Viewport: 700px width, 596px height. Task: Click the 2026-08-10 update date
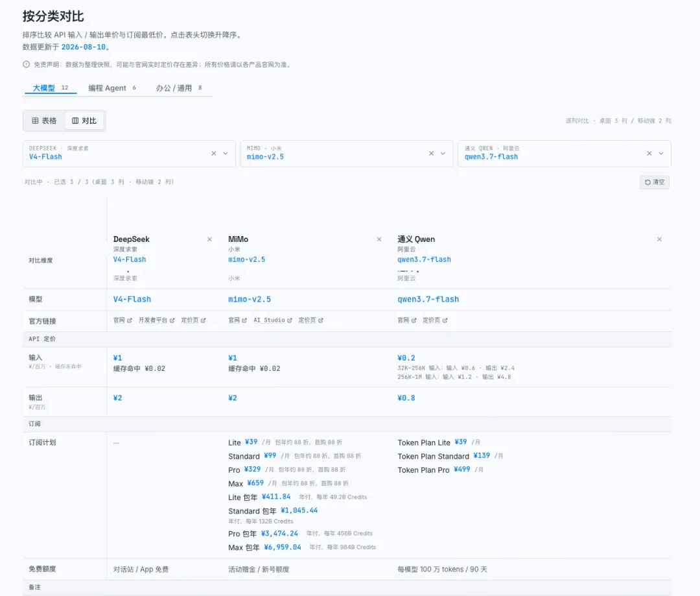(84, 47)
